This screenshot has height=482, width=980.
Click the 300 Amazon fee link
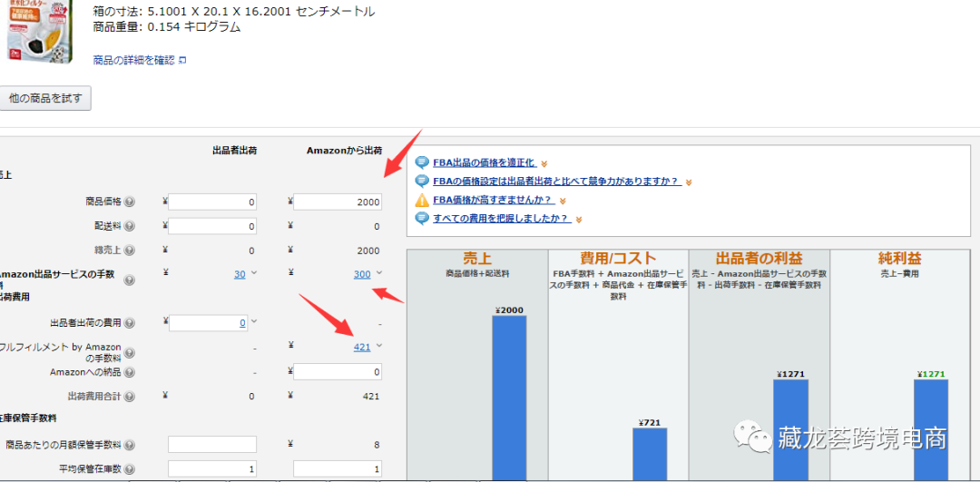(362, 274)
